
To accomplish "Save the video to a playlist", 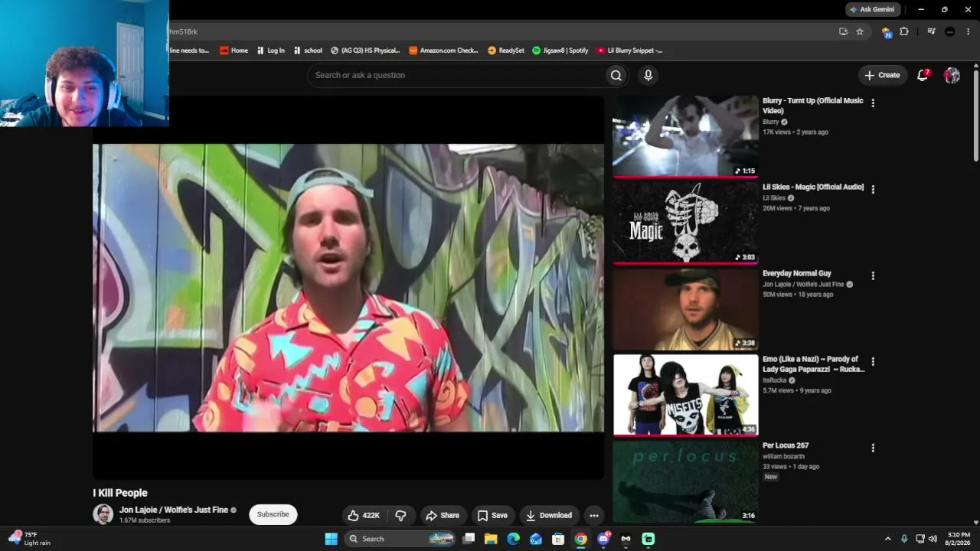I will tap(492, 515).
